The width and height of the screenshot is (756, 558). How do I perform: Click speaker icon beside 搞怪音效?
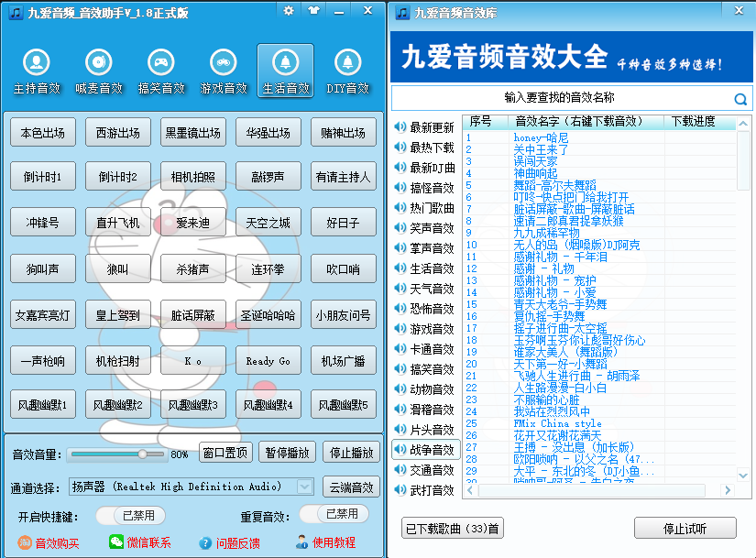click(x=400, y=187)
